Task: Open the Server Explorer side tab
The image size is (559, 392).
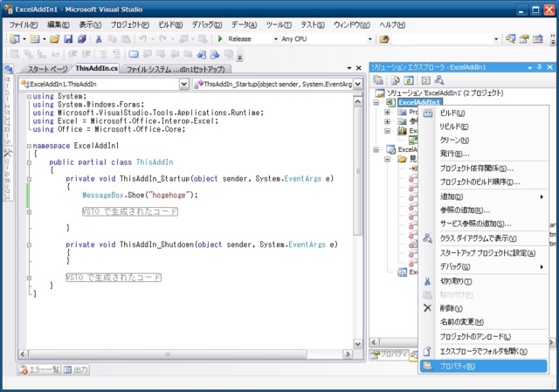Action: click(8, 105)
